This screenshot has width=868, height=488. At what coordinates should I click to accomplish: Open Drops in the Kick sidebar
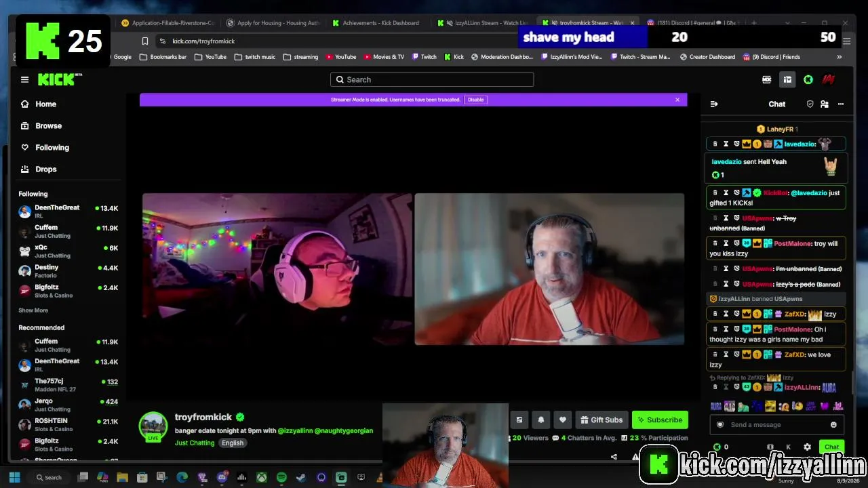(46, 169)
